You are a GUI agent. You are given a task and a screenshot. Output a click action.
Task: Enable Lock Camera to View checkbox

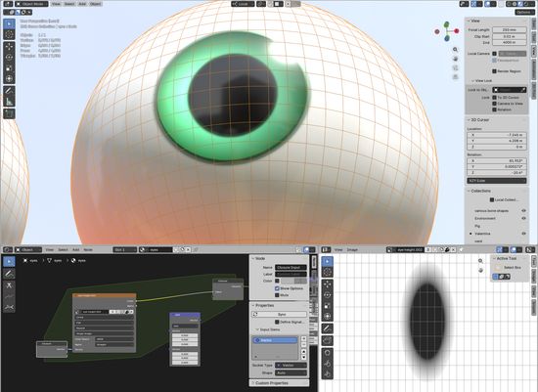(494, 104)
